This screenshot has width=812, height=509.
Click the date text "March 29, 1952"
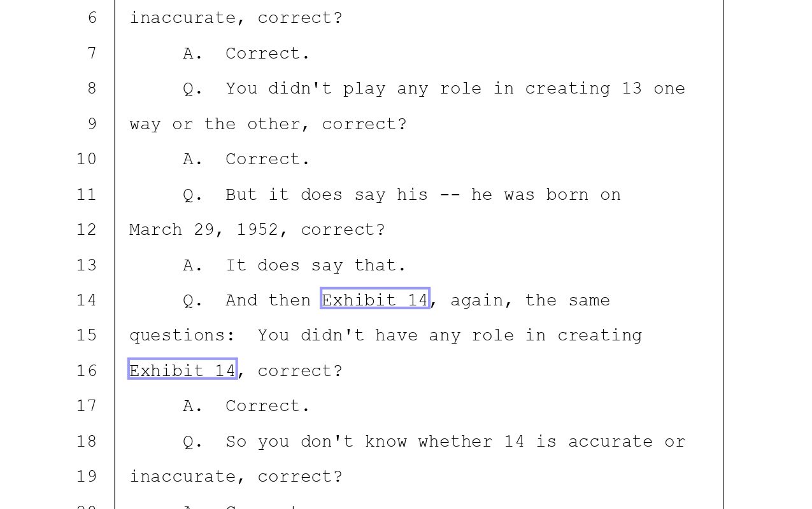pyautogui.click(x=204, y=230)
